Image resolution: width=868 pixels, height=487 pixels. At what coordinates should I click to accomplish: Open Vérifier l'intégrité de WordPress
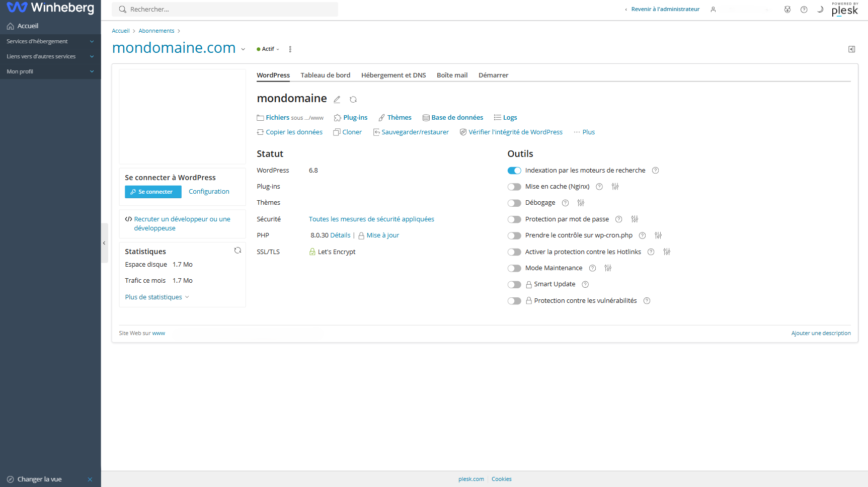[511, 132]
